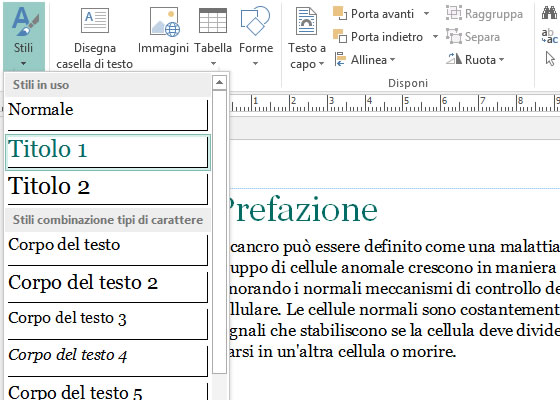Open the Ruota rotate dropdown
This screenshot has height=400, width=560.
tap(475, 59)
